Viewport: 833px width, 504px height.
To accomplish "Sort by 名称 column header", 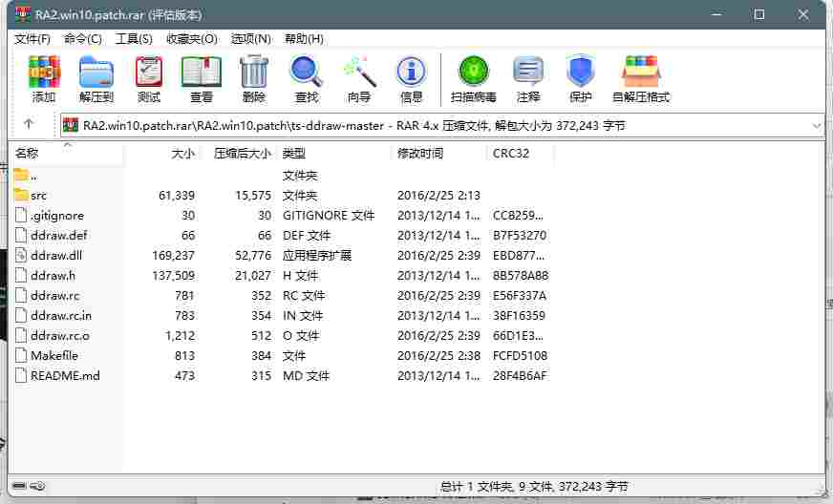I will pyautogui.click(x=67, y=154).
